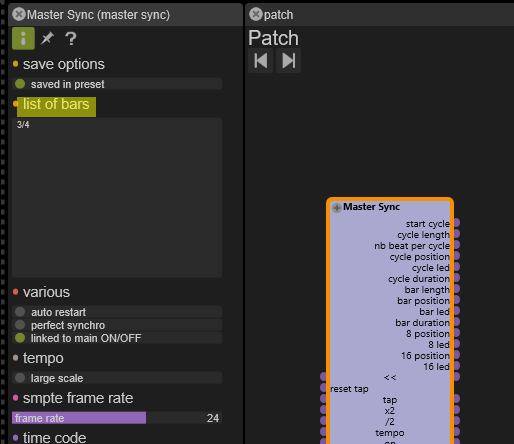Click the green info icon button
The width and height of the screenshot is (514, 444).
[23, 38]
